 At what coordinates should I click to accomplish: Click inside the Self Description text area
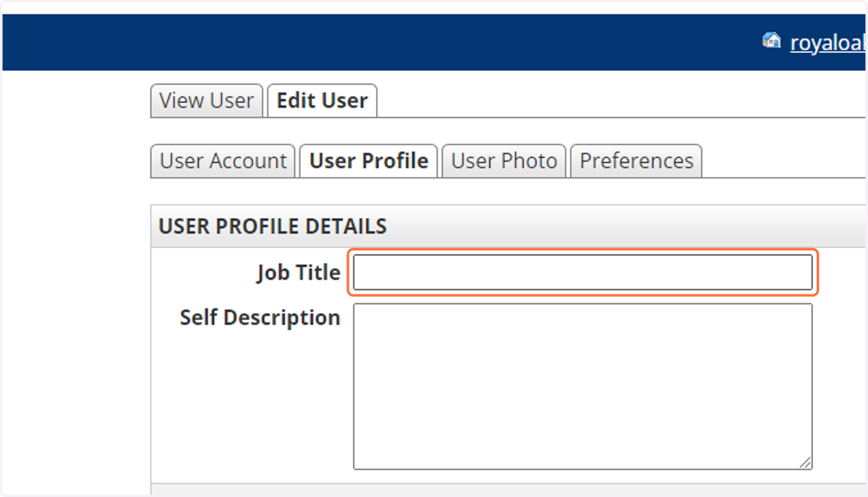(x=583, y=386)
